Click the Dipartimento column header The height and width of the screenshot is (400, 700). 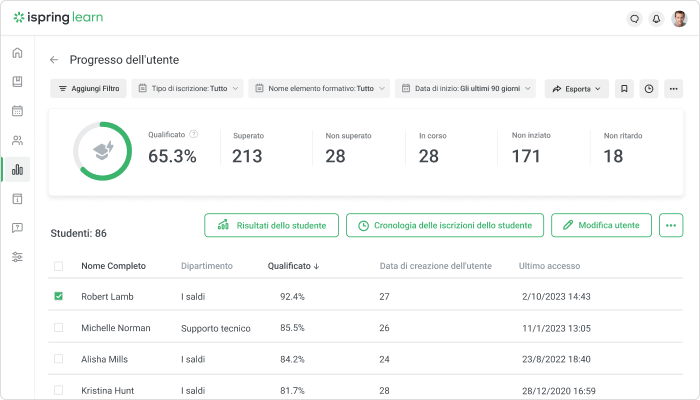pyautogui.click(x=207, y=266)
